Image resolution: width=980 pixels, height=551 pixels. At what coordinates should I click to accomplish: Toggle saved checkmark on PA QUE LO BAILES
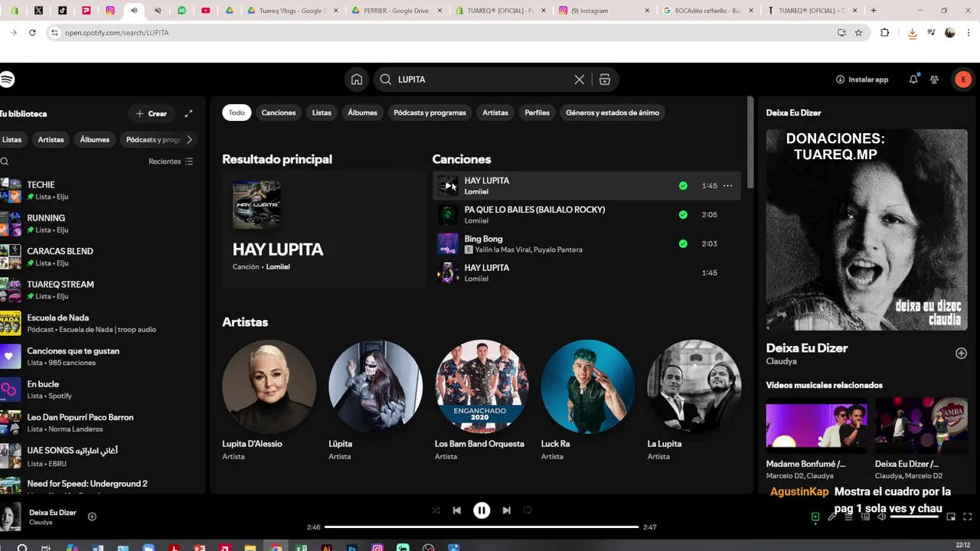(683, 214)
